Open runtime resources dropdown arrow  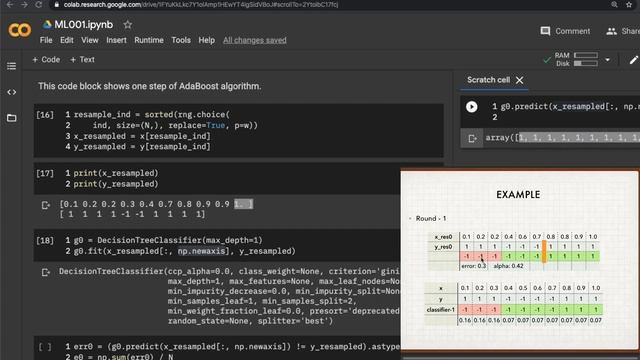[x=607, y=60]
